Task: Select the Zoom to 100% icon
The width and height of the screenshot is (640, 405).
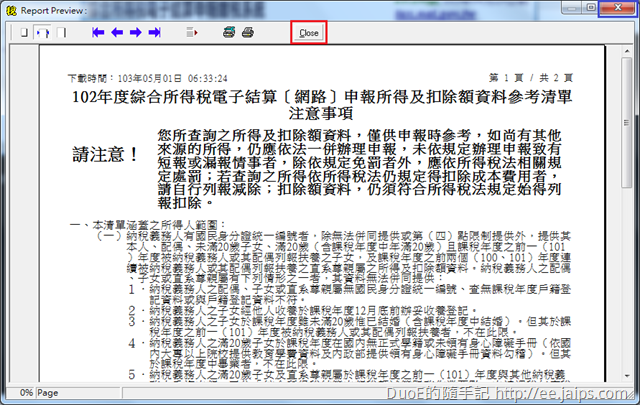Action: (x=43, y=32)
